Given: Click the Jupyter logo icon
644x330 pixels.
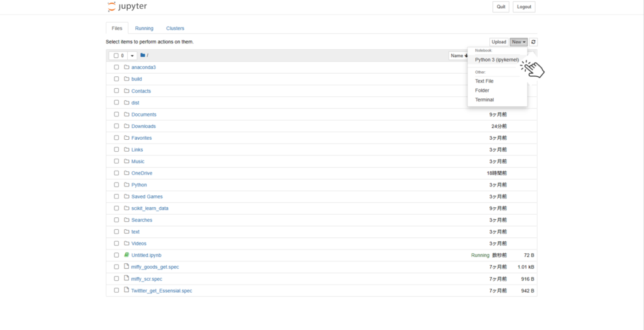Looking at the screenshot, I should click(x=111, y=8).
